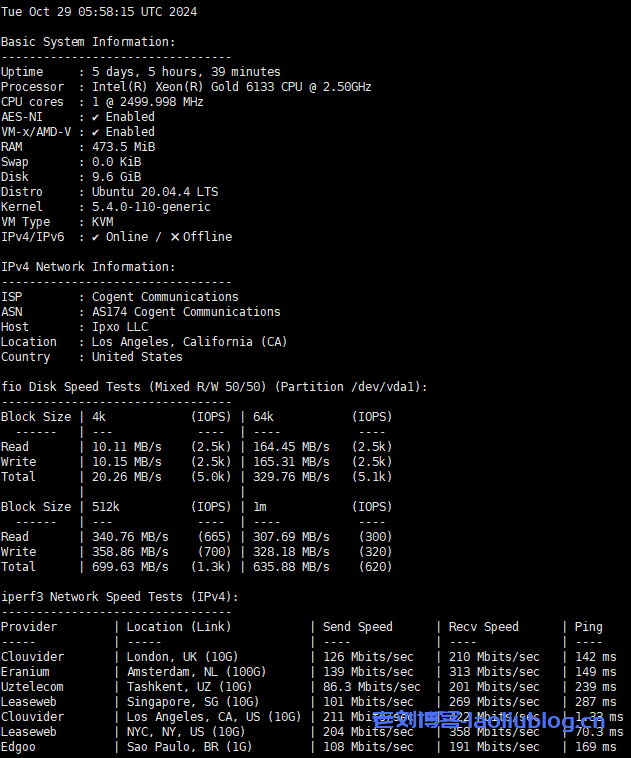Click the AES-NI Enabled checkmark
The width and height of the screenshot is (631, 758).
pos(96,117)
